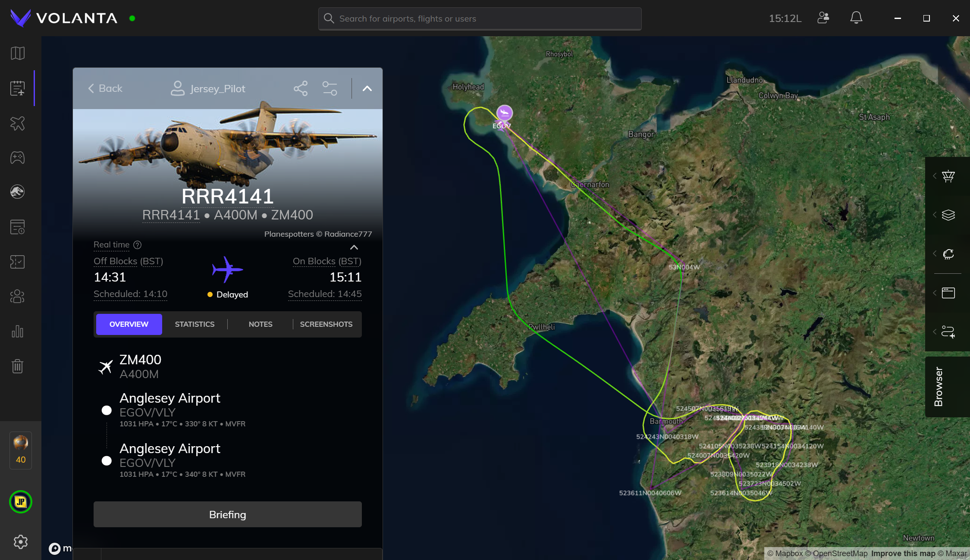This screenshot has height=560, width=970.
Task: Open the Briefing
Action: click(228, 514)
